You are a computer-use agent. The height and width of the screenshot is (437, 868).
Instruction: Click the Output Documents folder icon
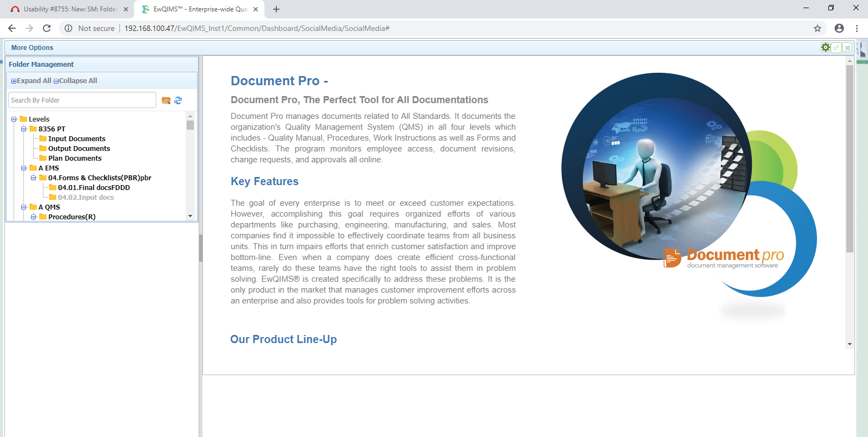43,148
